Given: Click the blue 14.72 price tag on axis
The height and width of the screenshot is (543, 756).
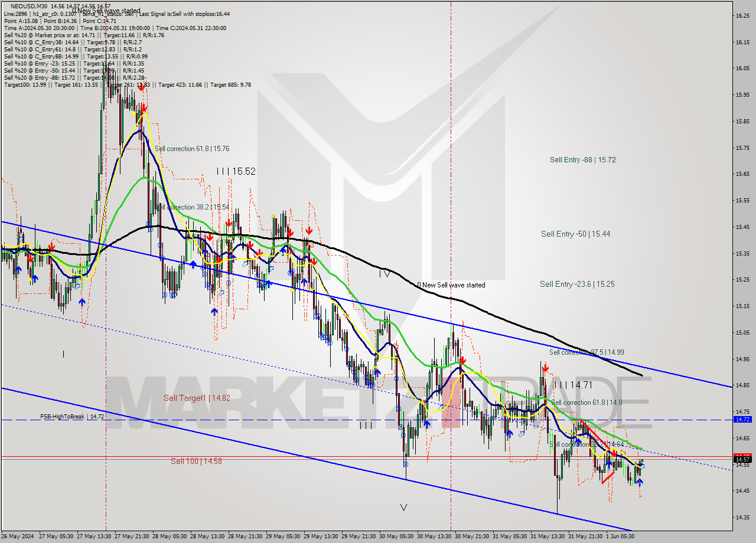Looking at the screenshot, I should point(742,420).
